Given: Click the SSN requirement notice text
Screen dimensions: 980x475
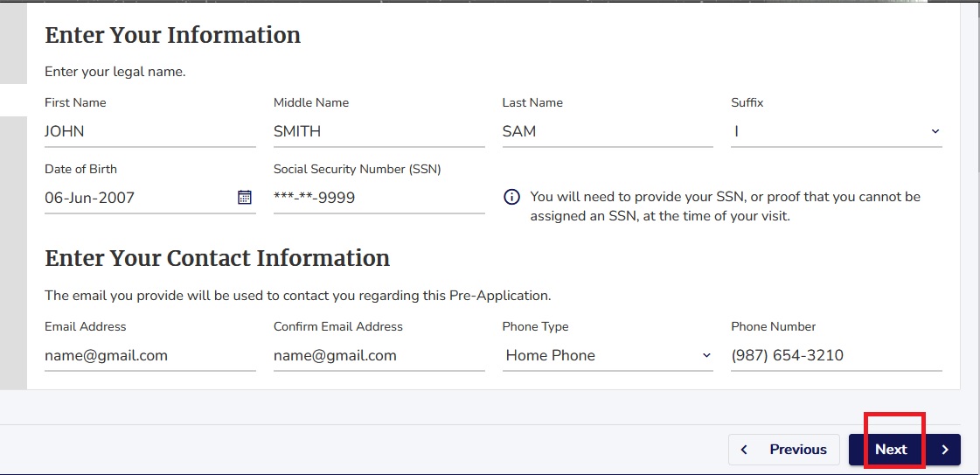Looking at the screenshot, I should click(725, 206).
